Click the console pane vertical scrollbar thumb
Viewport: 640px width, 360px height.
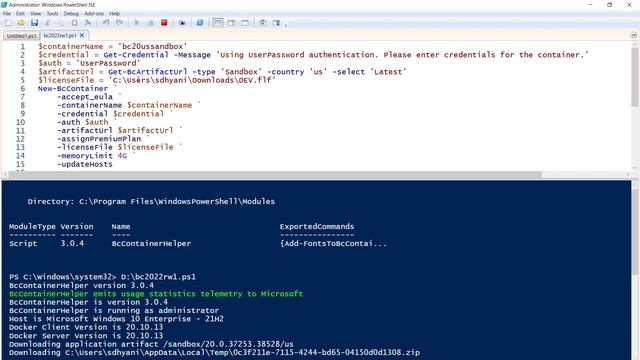tap(636, 232)
